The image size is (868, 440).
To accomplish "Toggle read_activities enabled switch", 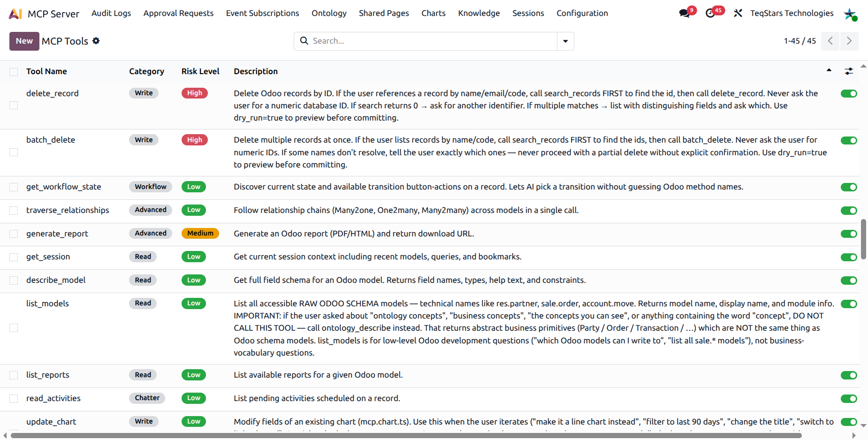I will (849, 399).
